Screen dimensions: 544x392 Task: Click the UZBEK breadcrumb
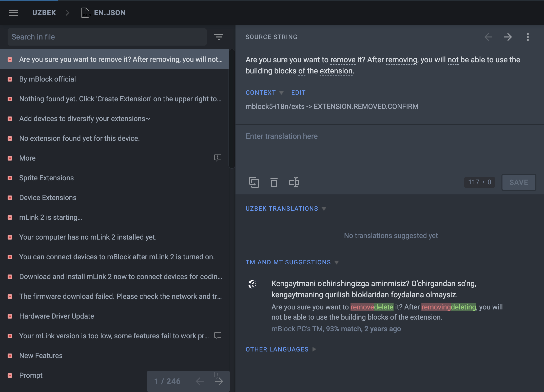(44, 13)
